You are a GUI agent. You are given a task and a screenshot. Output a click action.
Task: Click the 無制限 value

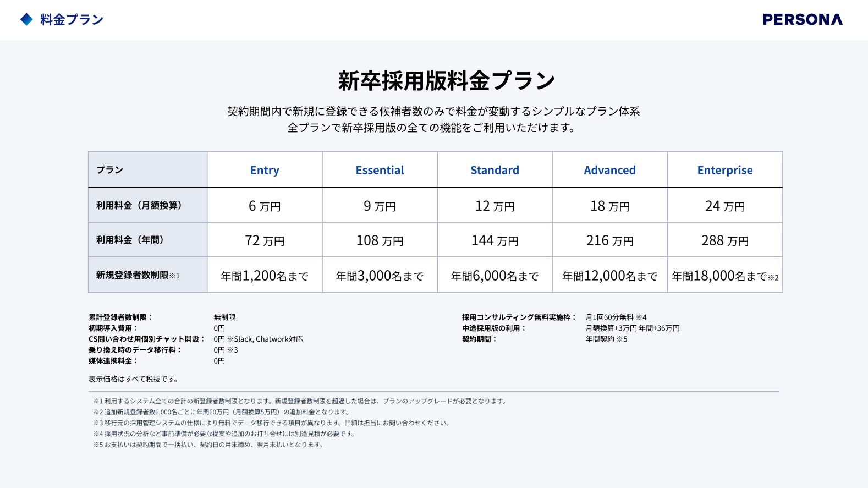[224, 317]
